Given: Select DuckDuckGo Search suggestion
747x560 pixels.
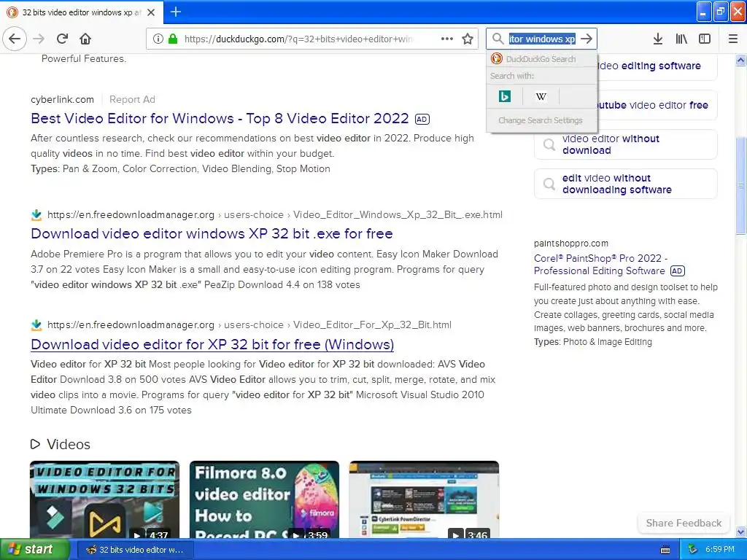Looking at the screenshot, I should [x=542, y=59].
